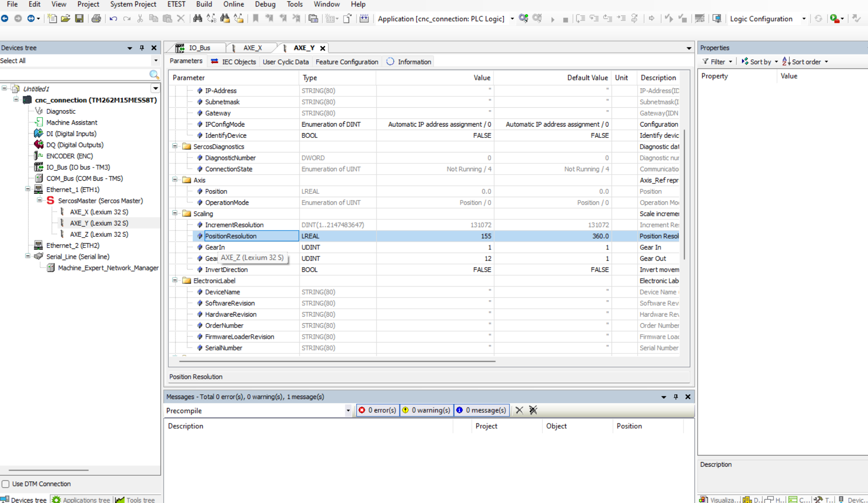Open the existing project folder icon
868x503 pixels.
pos(65,19)
